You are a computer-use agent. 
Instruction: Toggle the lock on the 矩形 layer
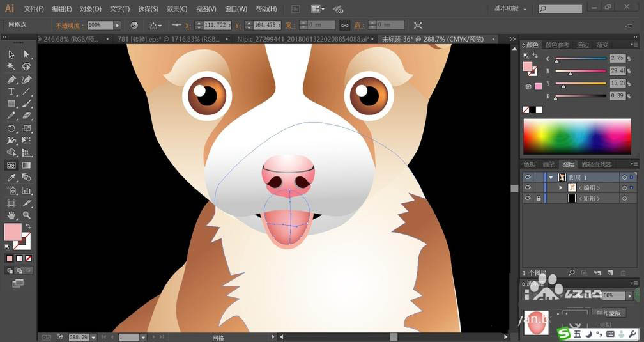point(538,199)
